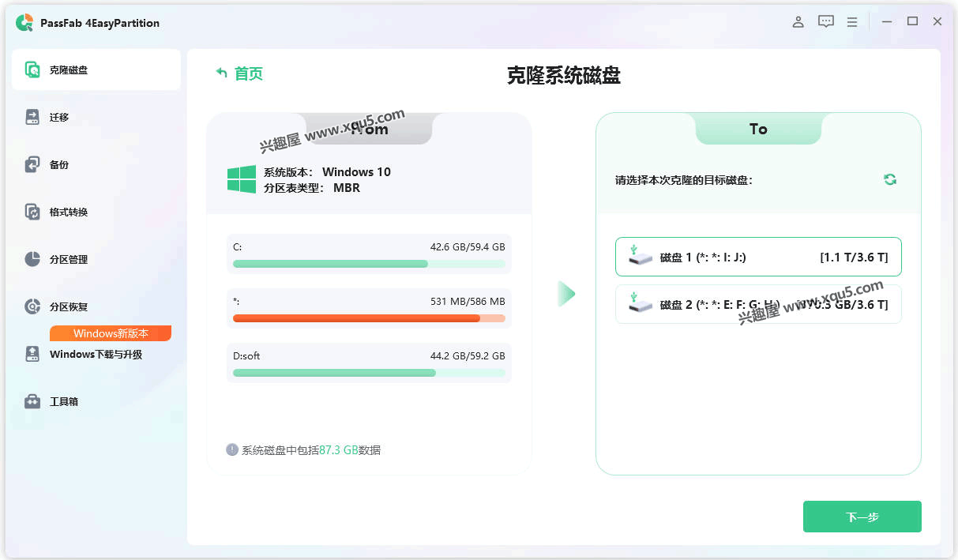Open the feedback chat icon
Image resolution: width=958 pixels, height=560 pixels.
[x=825, y=21]
